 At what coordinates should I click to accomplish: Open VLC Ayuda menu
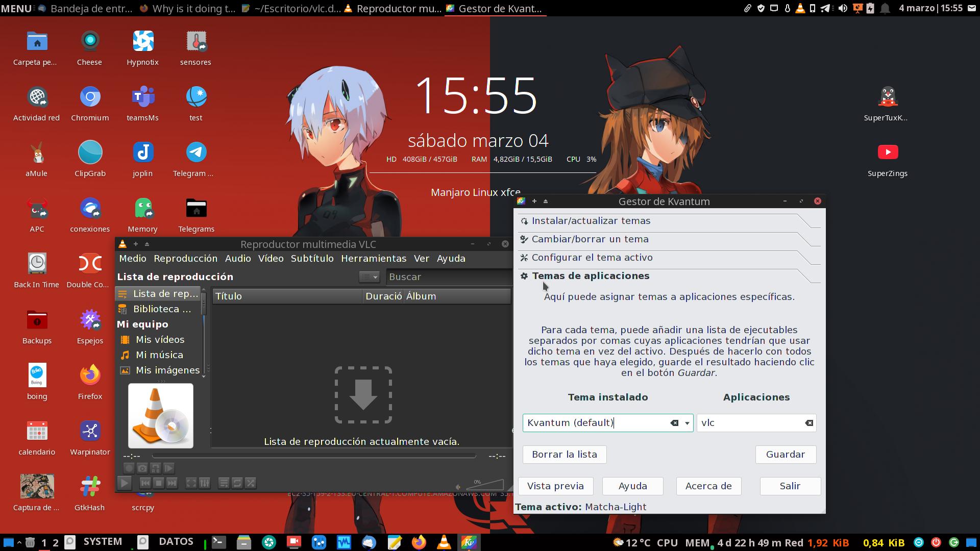(x=451, y=259)
